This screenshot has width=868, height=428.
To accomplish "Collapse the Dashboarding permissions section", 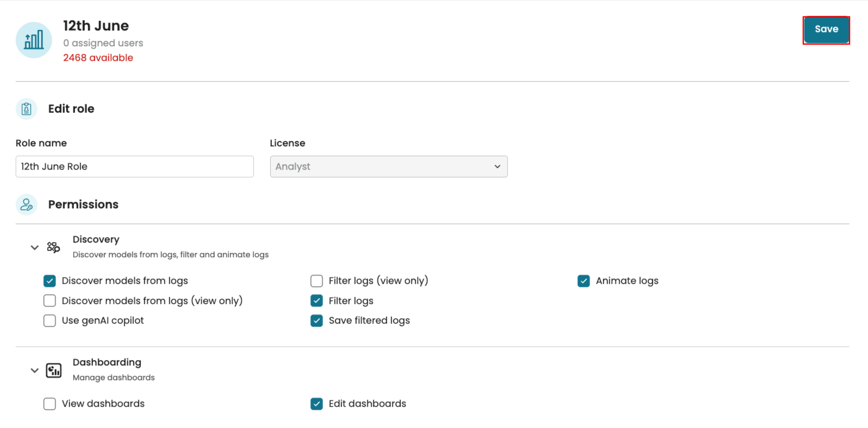I will click(x=34, y=370).
